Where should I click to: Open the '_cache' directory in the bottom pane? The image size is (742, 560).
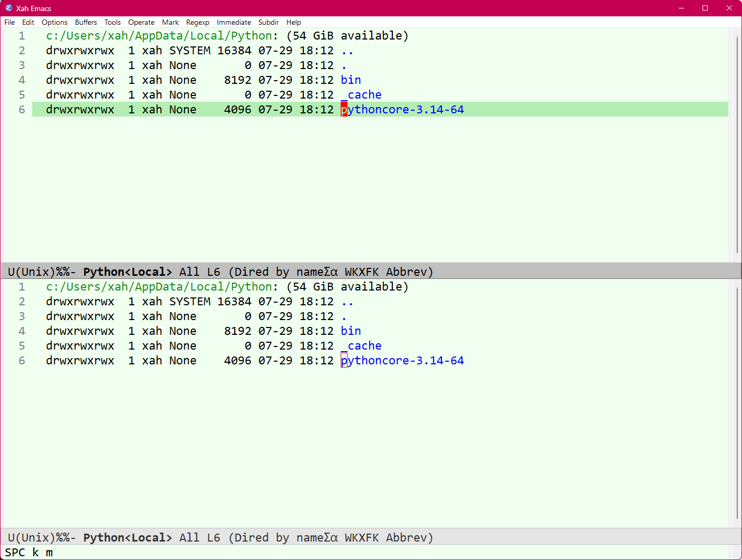point(361,346)
